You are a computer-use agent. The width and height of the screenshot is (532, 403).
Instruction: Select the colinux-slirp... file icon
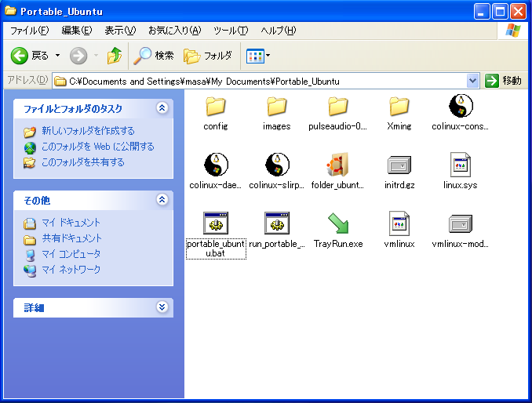tap(277, 165)
